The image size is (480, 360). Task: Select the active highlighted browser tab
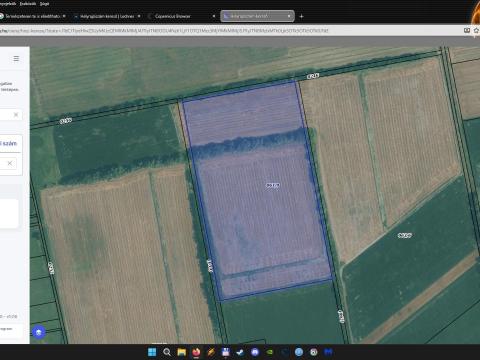click(257, 16)
